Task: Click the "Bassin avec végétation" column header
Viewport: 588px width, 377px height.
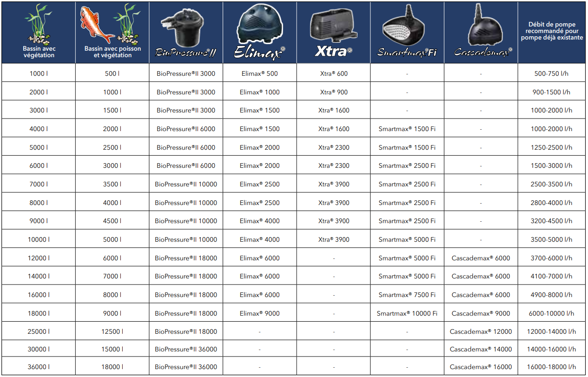Action: pos(39,52)
